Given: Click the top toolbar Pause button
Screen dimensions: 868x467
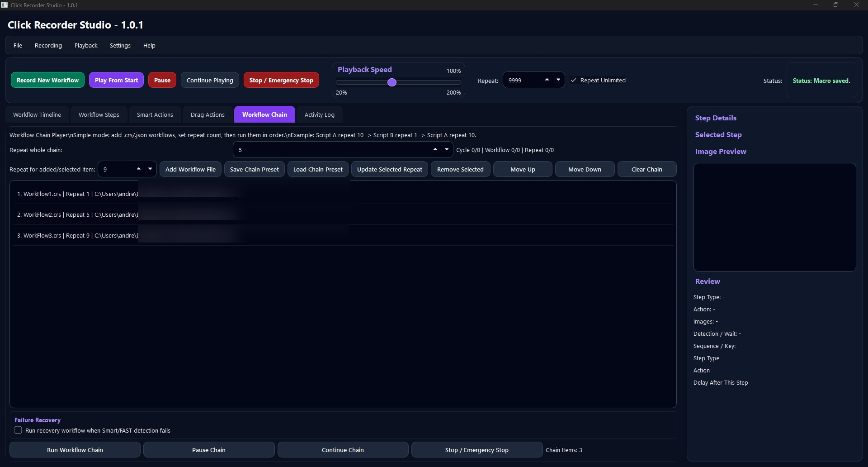Looking at the screenshot, I should [x=162, y=80].
